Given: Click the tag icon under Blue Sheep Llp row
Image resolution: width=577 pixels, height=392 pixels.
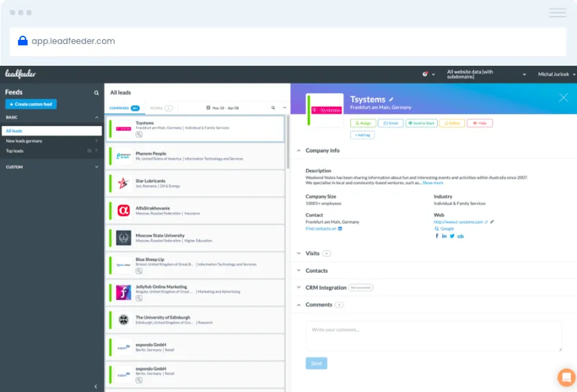Looking at the screenshot, I should tap(139, 271).
